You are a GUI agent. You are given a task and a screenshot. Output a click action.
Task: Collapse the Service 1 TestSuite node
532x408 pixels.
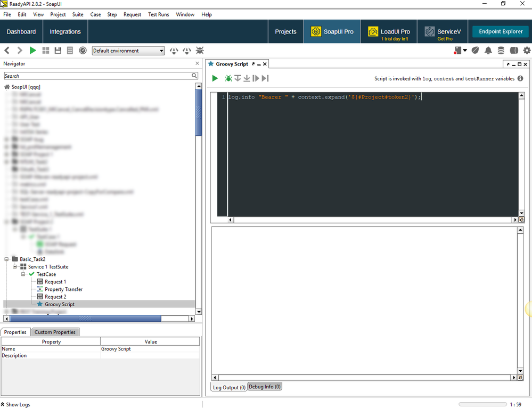click(15, 267)
